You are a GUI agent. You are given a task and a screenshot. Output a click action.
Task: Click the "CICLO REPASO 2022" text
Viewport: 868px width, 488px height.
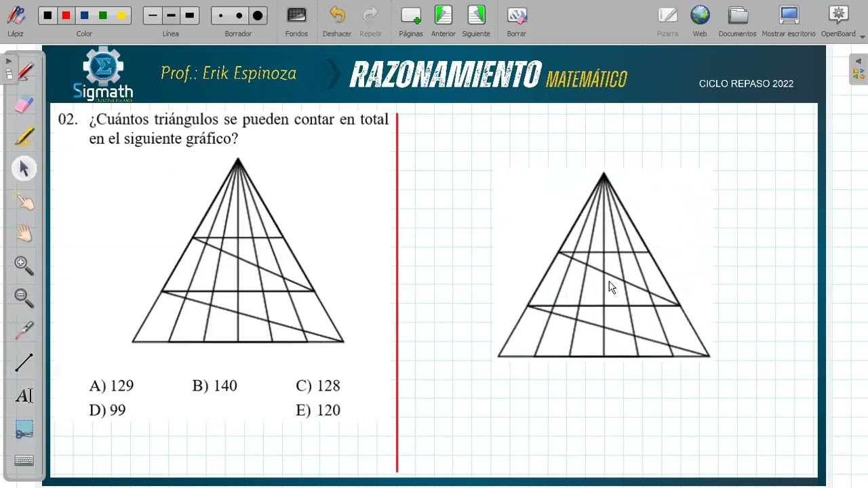[746, 84]
